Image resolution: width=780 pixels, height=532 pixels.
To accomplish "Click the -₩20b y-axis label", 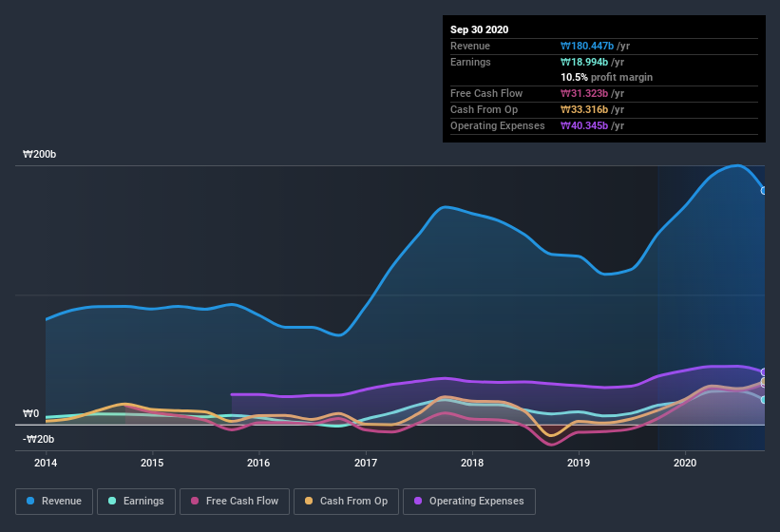I will pyautogui.click(x=38, y=439).
